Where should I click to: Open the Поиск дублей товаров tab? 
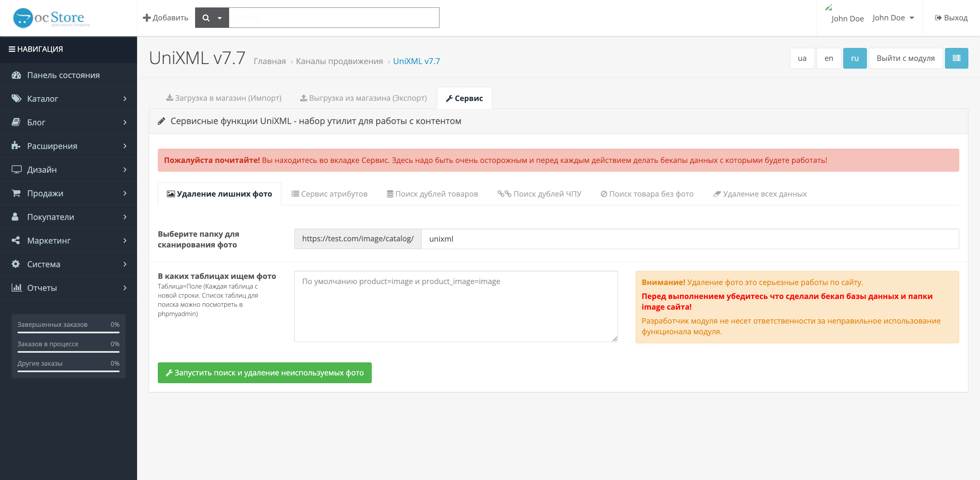tap(432, 194)
